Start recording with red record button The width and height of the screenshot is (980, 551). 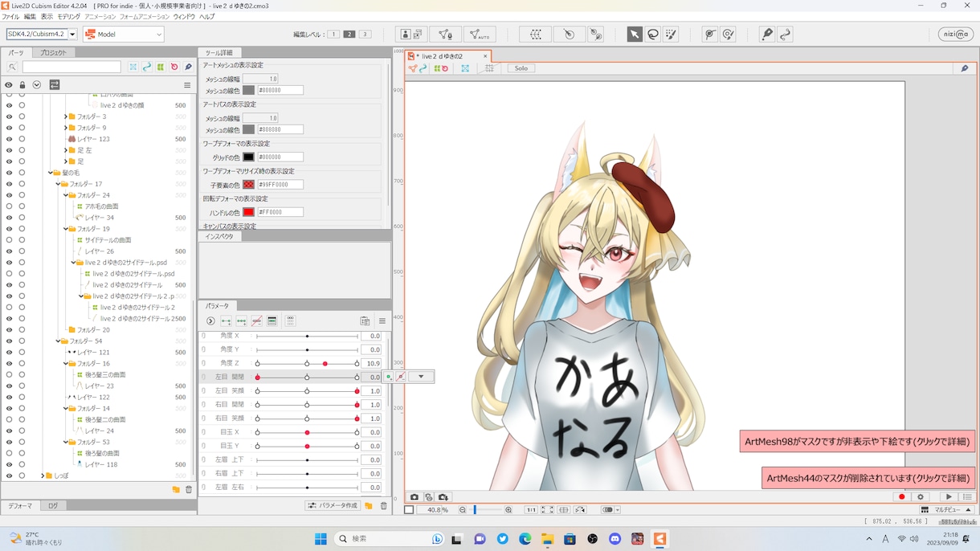[901, 497]
